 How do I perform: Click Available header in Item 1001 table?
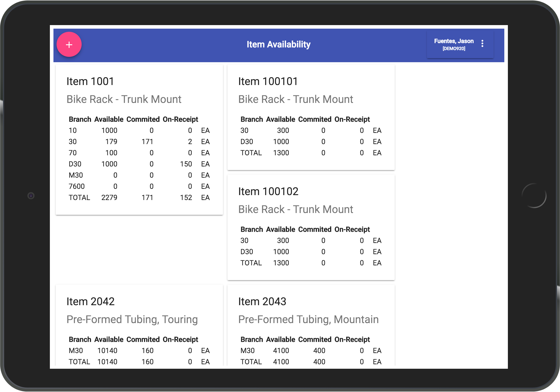(109, 119)
